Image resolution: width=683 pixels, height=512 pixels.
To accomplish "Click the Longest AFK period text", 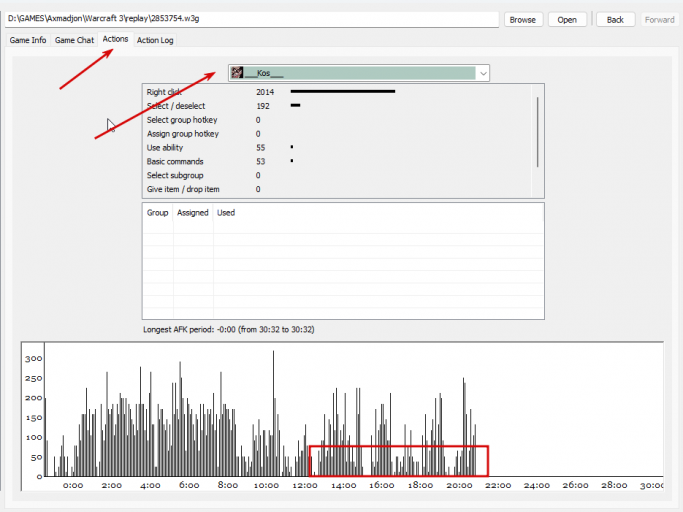I will [x=229, y=329].
